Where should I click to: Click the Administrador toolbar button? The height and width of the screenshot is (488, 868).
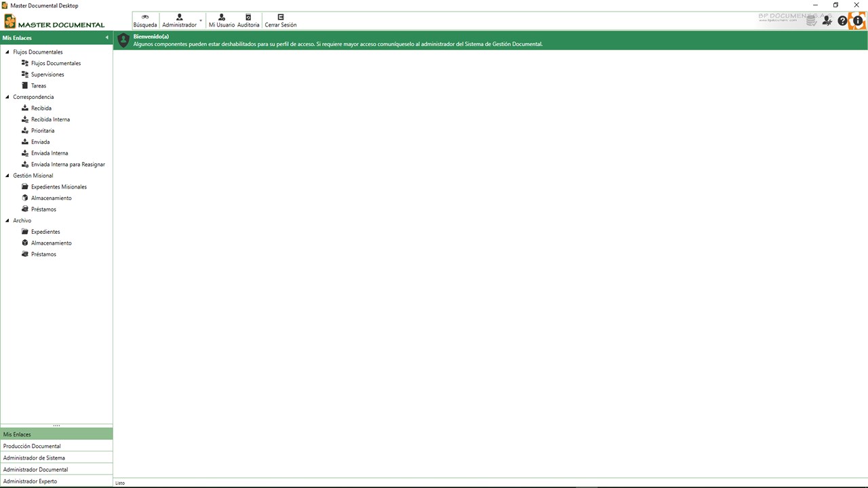pyautogui.click(x=179, y=21)
